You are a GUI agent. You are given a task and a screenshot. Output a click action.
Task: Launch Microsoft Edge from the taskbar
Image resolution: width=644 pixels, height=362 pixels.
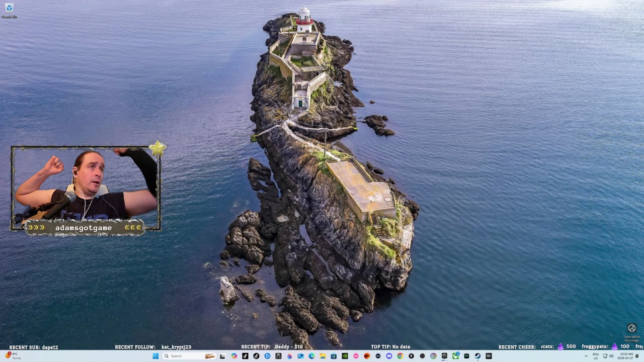pos(311,356)
